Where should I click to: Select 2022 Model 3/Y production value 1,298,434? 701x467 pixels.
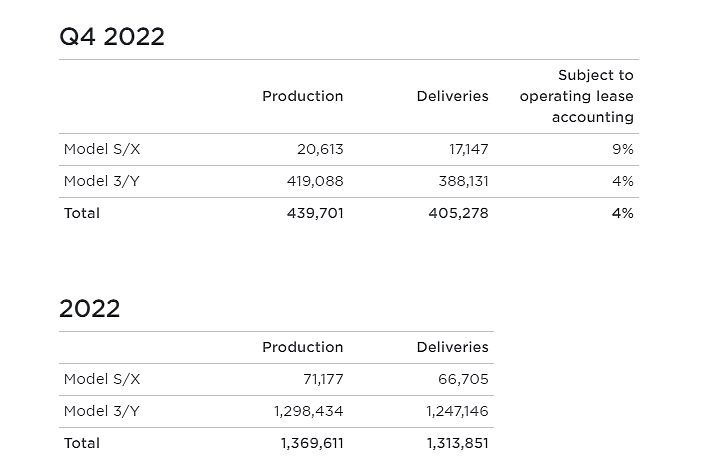tap(308, 411)
